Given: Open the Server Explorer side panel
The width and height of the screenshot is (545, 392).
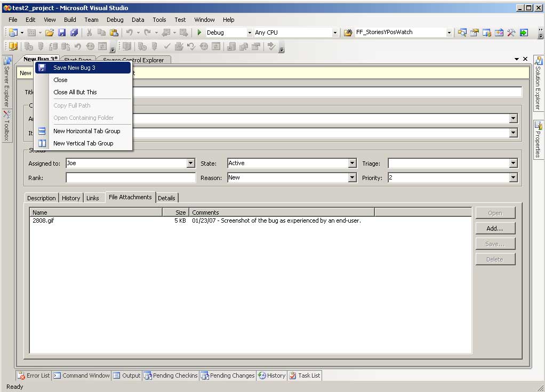Looking at the screenshot, I should tap(7, 81).
